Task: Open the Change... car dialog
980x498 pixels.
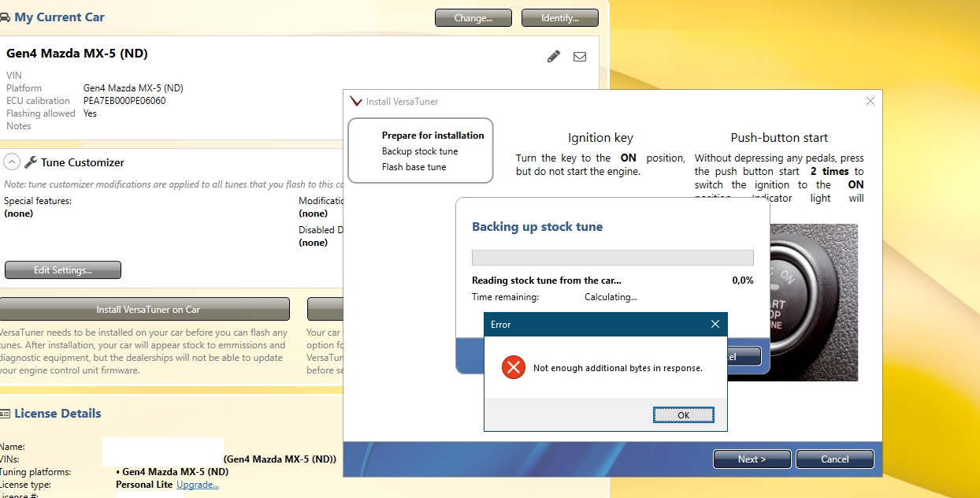Action: [x=473, y=17]
